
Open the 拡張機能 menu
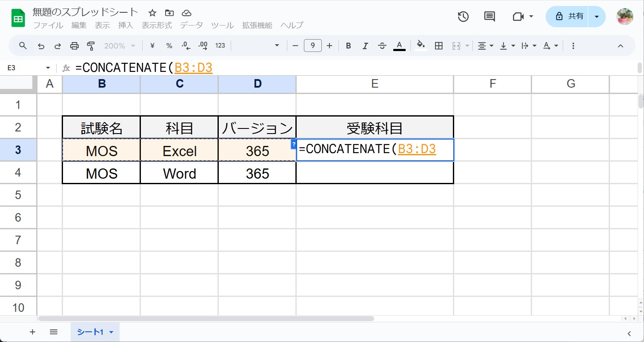257,26
